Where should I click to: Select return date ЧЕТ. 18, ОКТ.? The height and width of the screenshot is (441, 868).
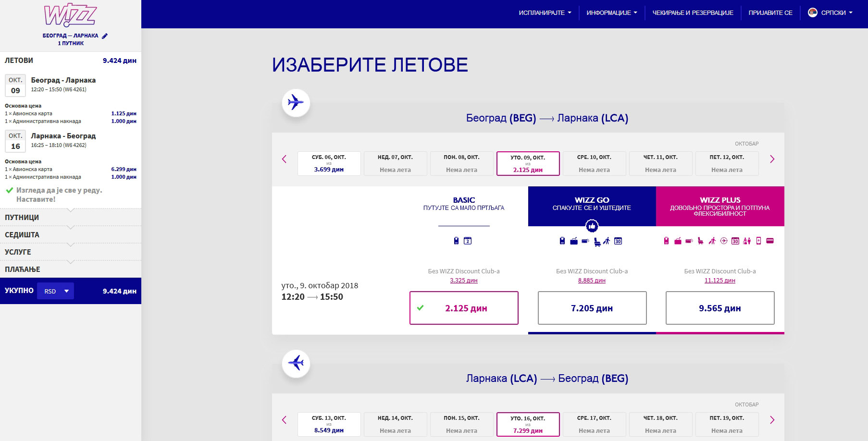pos(660,424)
